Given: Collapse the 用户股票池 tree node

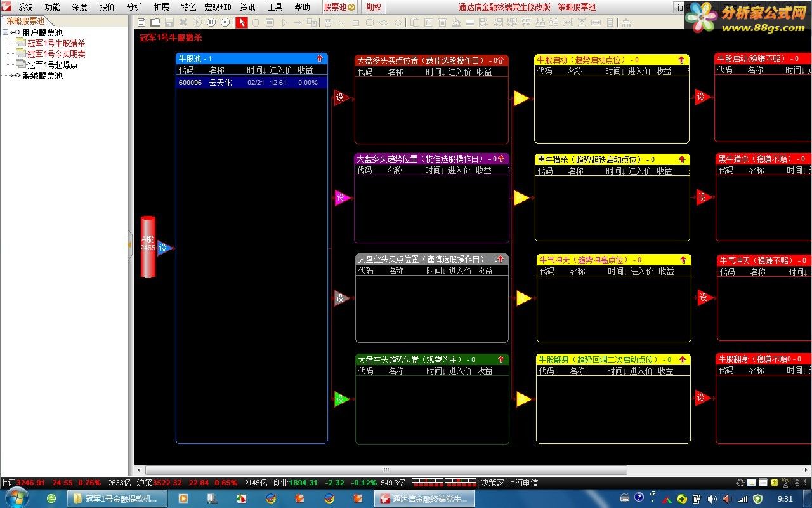Looking at the screenshot, I should pos(6,32).
